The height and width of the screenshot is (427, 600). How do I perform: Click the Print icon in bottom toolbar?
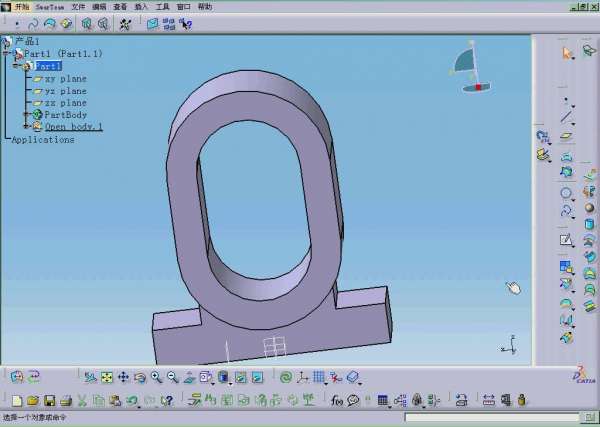point(65,400)
